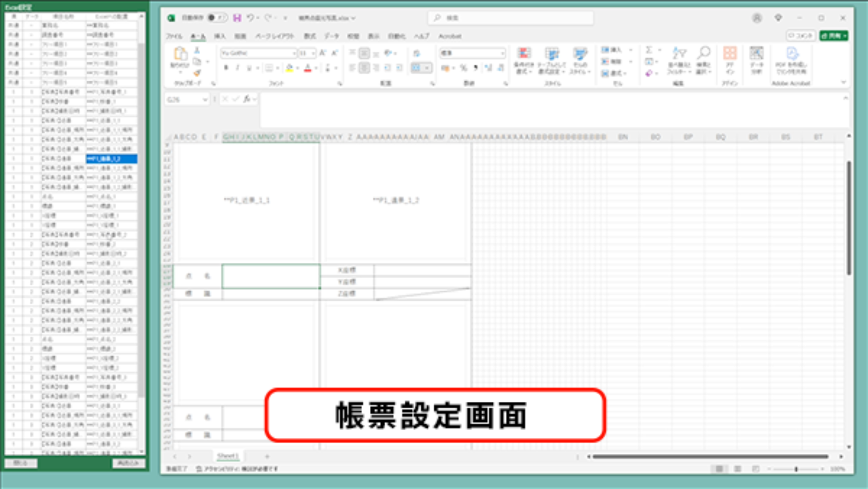Expand the Insert cells dropdown arrow

point(631,50)
